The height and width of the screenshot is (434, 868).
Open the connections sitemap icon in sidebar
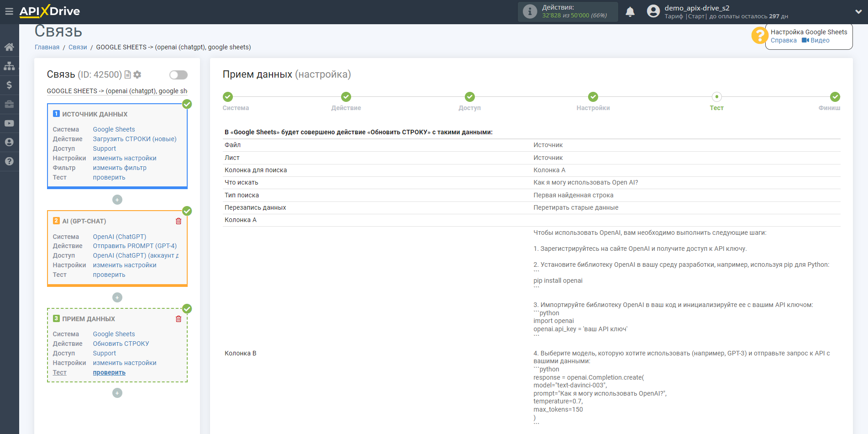(x=9, y=66)
